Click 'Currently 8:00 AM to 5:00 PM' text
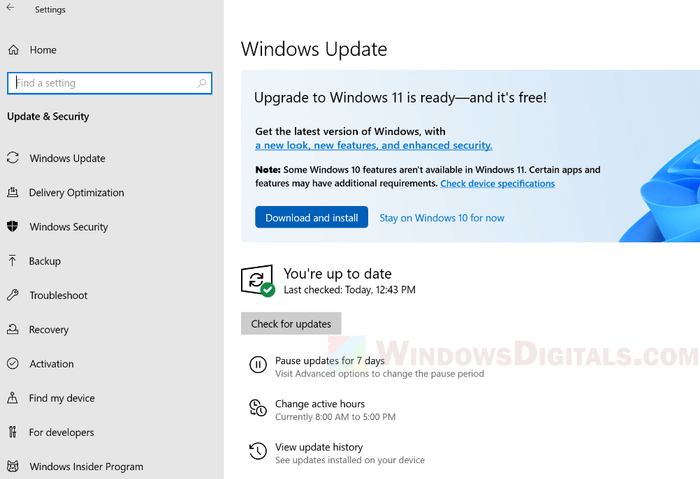700x479 pixels. [x=335, y=417]
